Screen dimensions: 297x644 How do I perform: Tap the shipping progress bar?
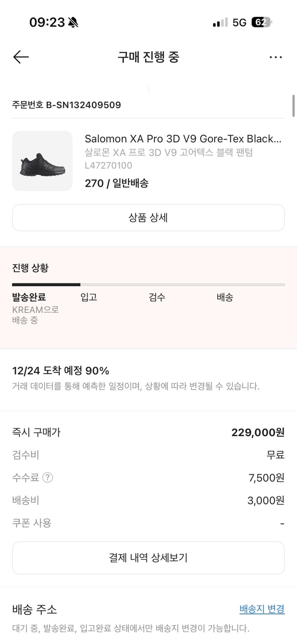coord(148,284)
